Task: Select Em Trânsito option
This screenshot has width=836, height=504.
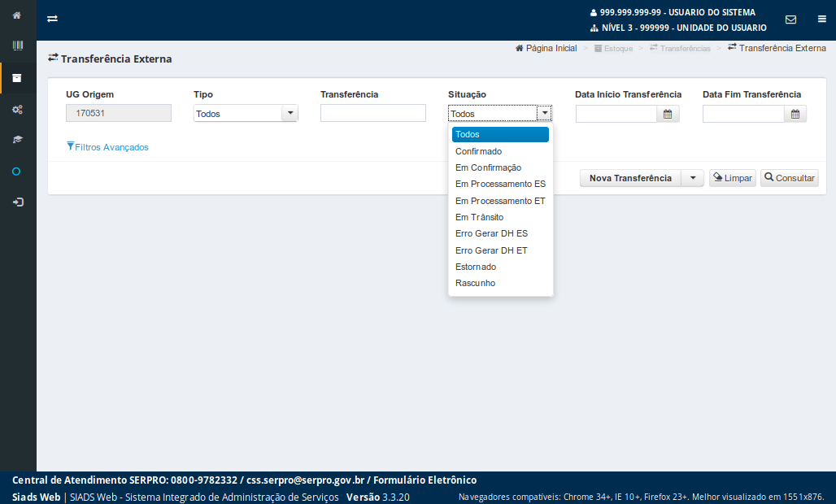Action: 500,217
